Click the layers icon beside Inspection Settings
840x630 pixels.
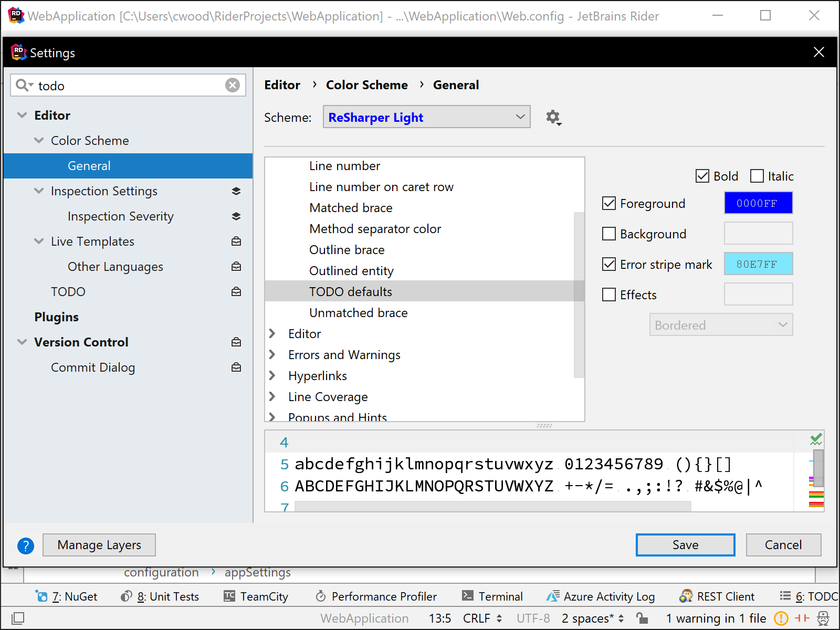tap(236, 191)
